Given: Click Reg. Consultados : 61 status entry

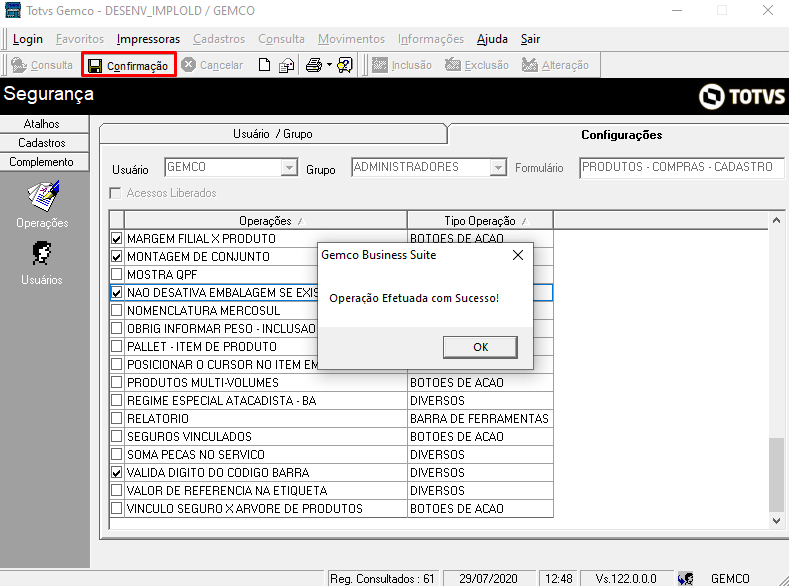Looking at the screenshot, I should pyautogui.click(x=382, y=578).
